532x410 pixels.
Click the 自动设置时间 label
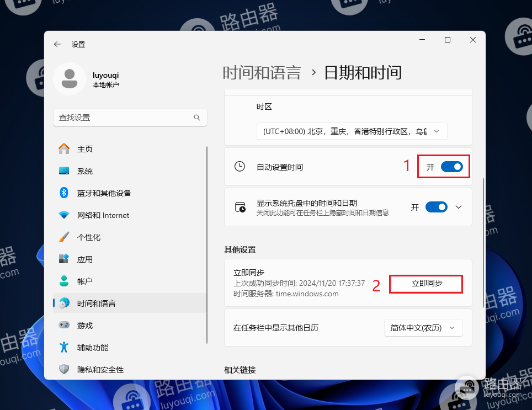tap(280, 167)
